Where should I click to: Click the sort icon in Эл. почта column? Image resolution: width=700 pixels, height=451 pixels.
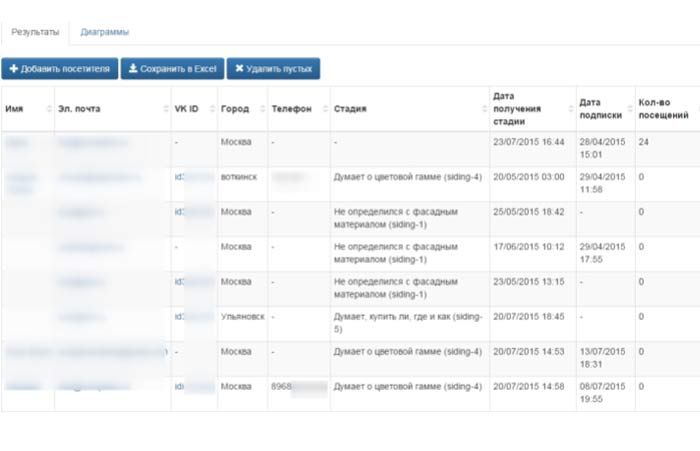164,109
